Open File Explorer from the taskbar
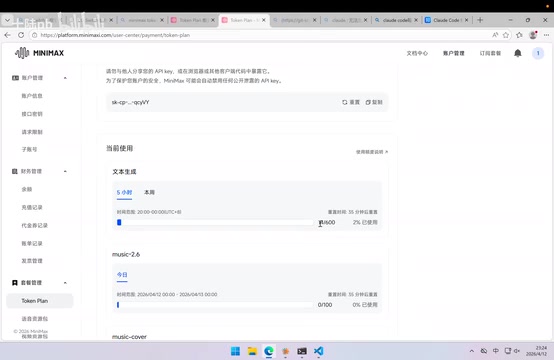 252,351
